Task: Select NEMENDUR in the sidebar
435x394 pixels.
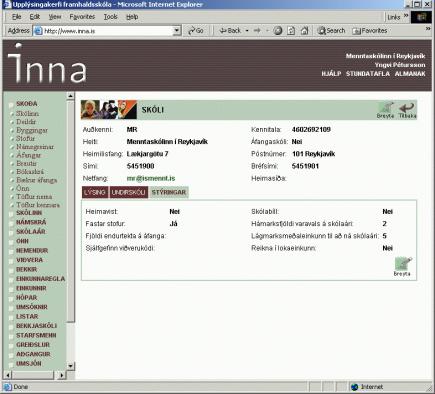Action: point(32,250)
